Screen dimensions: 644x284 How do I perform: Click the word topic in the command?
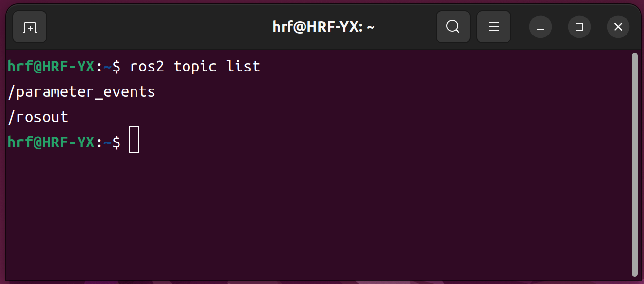pos(195,67)
